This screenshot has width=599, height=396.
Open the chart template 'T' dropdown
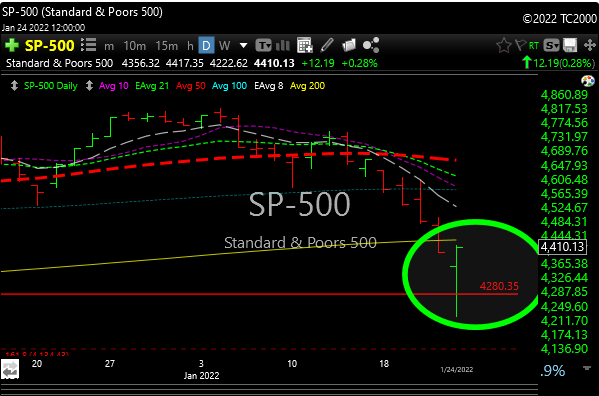263,45
